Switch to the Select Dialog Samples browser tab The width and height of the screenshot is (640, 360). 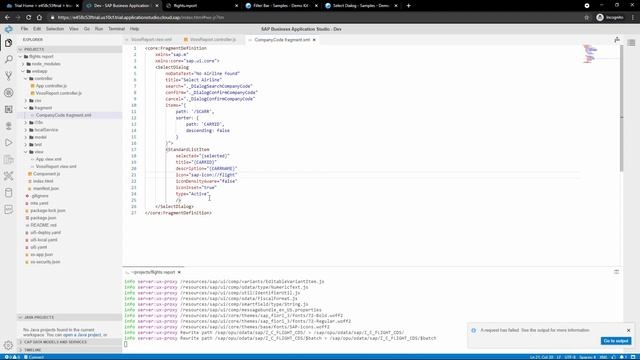pyautogui.click(x=361, y=6)
